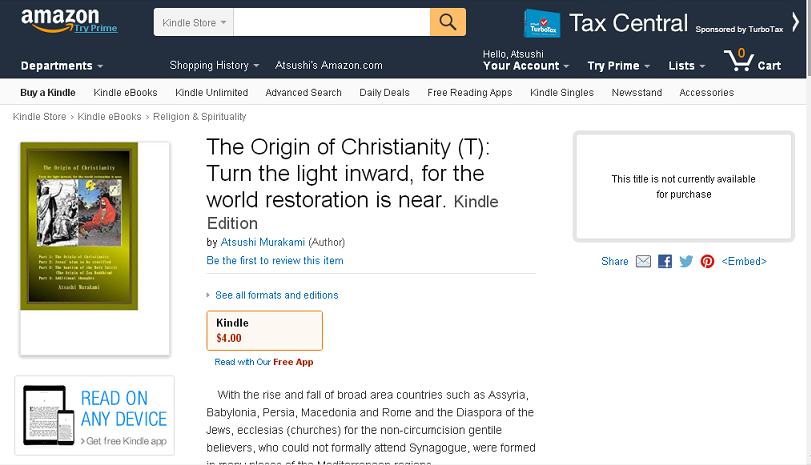
Task: Open Kindle Store search category dropdown
Action: (x=194, y=22)
